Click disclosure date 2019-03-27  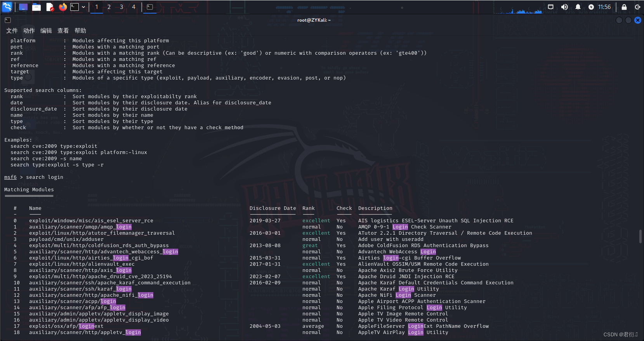(x=265, y=221)
